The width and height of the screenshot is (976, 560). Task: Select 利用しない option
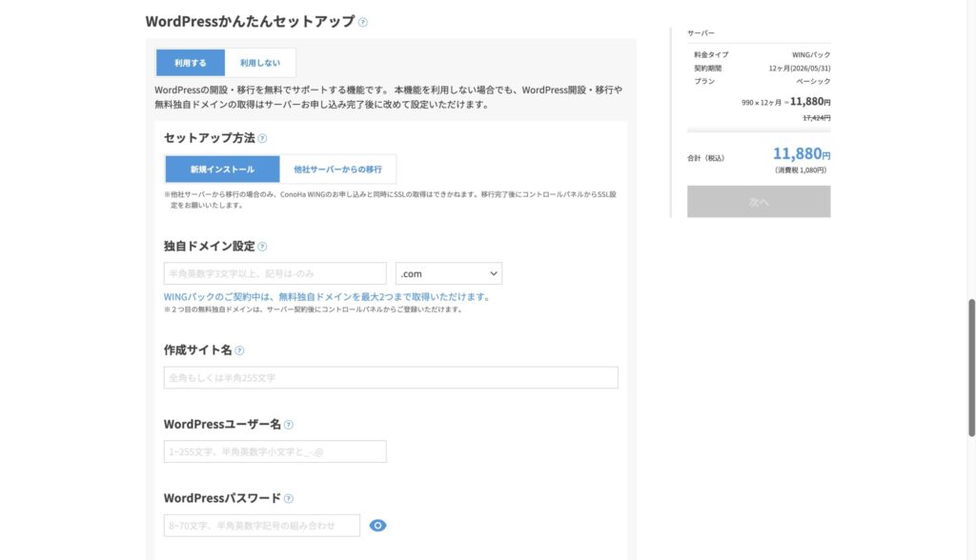(260, 63)
